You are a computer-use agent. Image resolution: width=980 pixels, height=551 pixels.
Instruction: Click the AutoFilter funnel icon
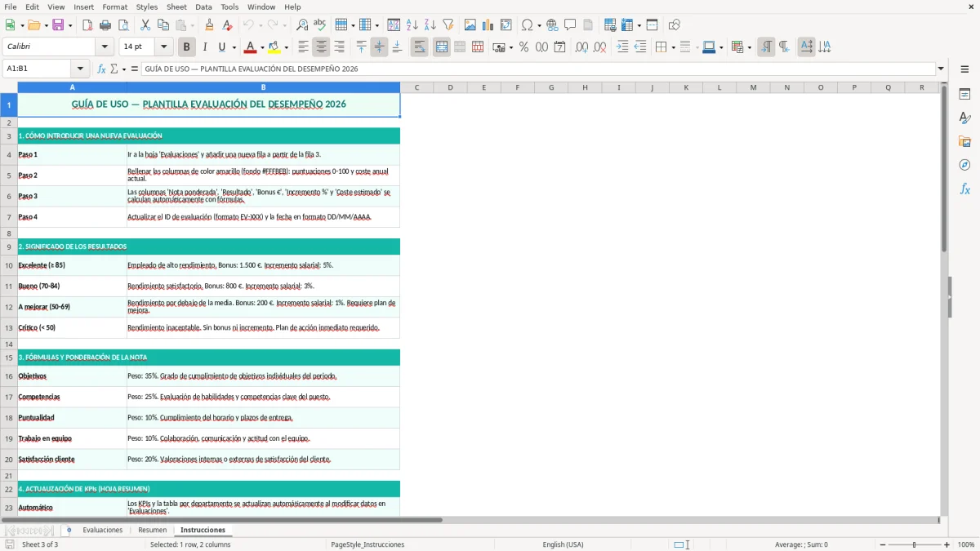pyautogui.click(x=448, y=25)
